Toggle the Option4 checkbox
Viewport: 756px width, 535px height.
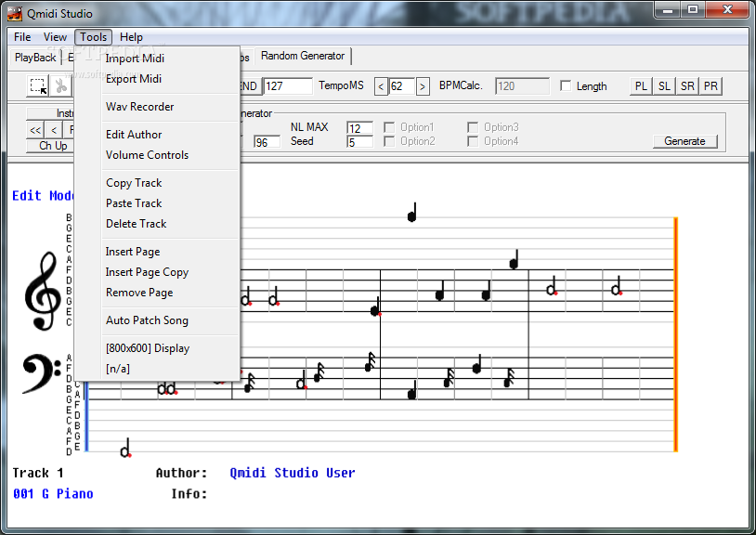[x=473, y=141]
